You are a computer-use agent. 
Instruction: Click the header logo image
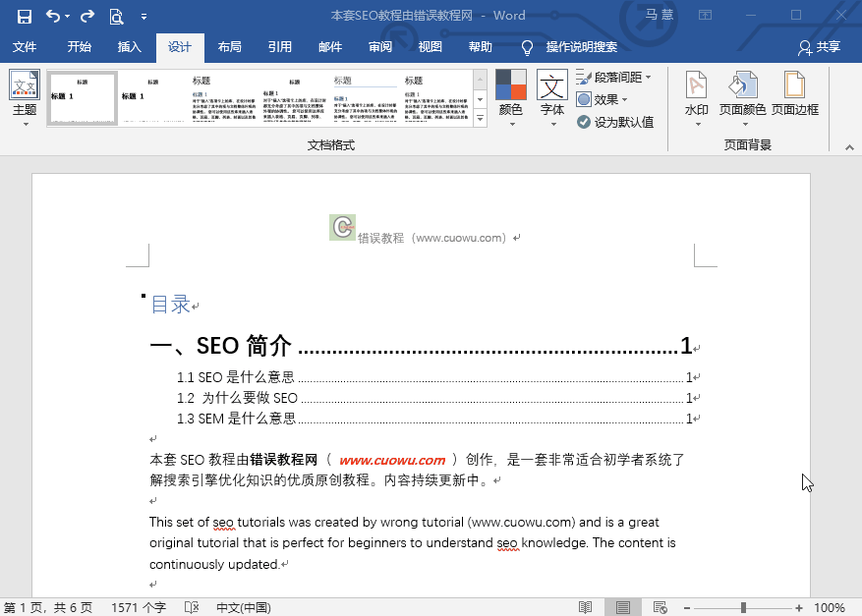click(342, 227)
